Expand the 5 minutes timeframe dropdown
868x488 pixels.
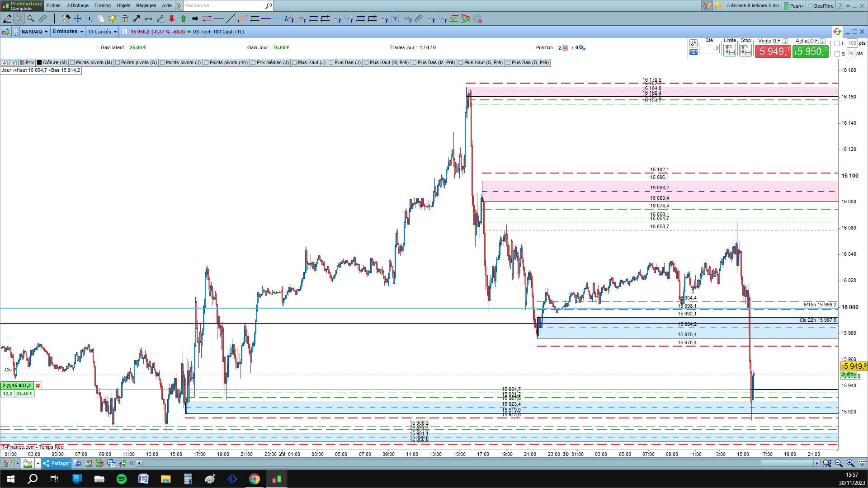coord(68,32)
